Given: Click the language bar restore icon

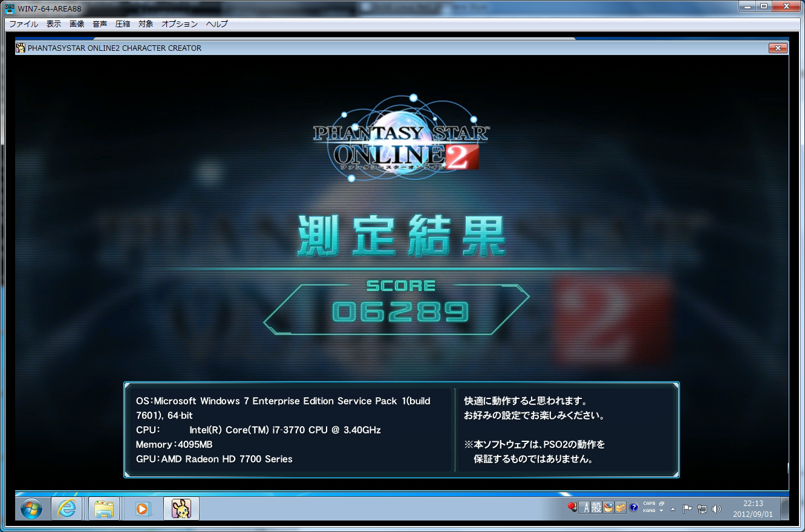Looking at the screenshot, I should coord(662,504).
